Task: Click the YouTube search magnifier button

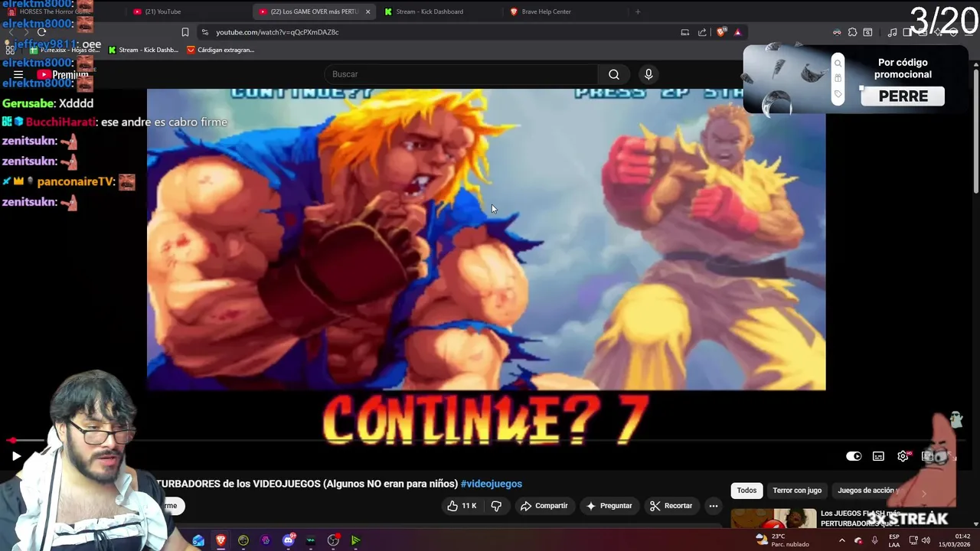Action: [614, 74]
